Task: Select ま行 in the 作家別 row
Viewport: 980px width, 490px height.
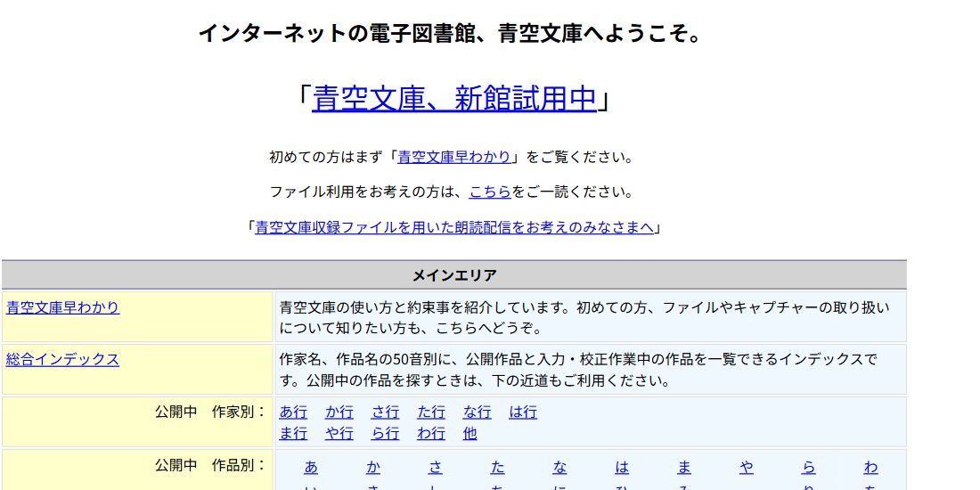Action: [x=293, y=433]
